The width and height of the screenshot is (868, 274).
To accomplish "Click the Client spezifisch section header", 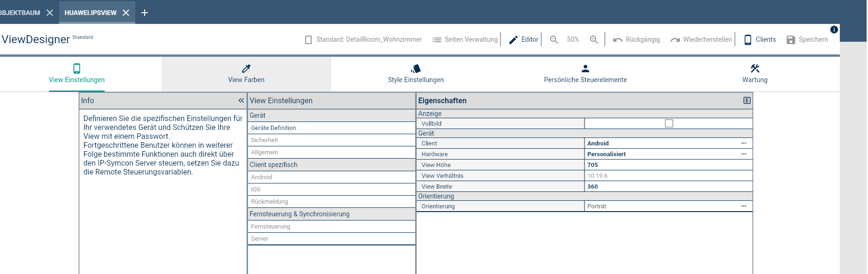I will 332,165.
